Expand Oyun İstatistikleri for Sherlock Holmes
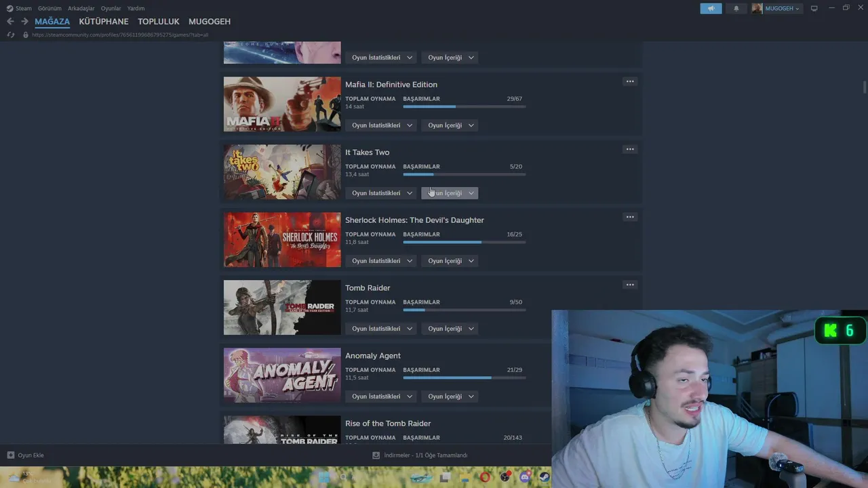The height and width of the screenshot is (488, 868). click(381, 261)
